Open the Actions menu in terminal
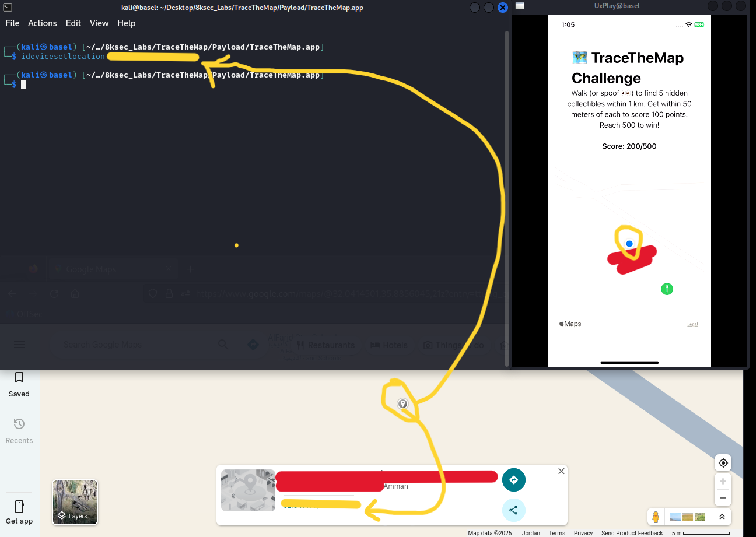The width and height of the screenshot is (756, 537). 43,23
